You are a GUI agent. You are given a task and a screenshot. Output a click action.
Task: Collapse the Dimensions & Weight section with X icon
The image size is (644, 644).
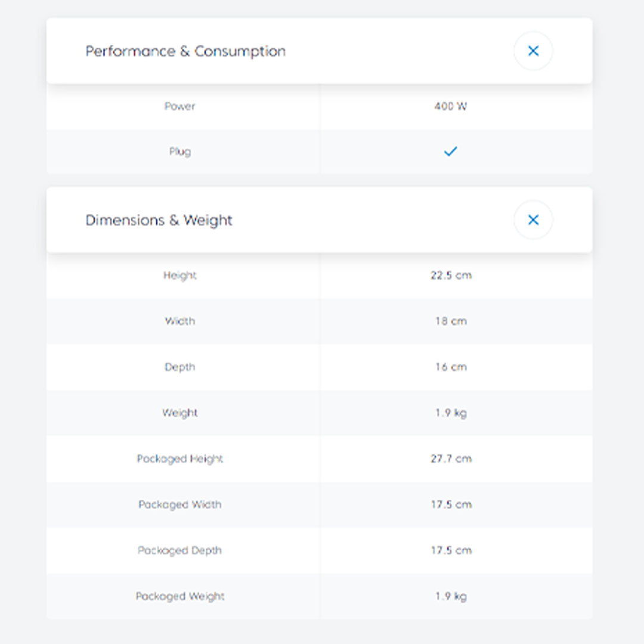click(x=533, y=220)
